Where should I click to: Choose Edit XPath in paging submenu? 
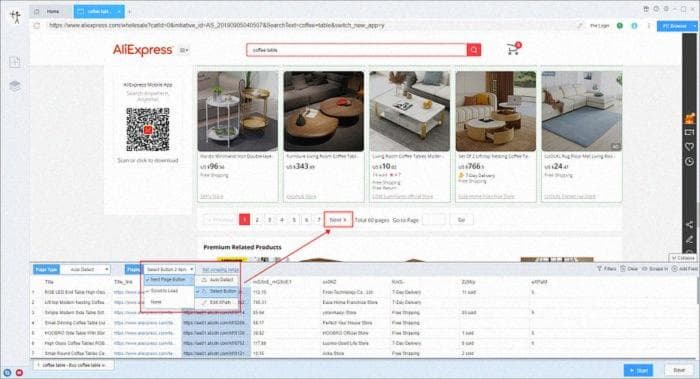(217, 303)
